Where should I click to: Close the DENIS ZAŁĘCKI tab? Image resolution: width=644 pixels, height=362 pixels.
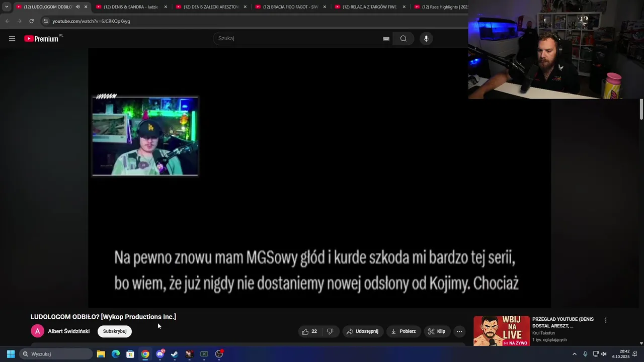(245, 7)
